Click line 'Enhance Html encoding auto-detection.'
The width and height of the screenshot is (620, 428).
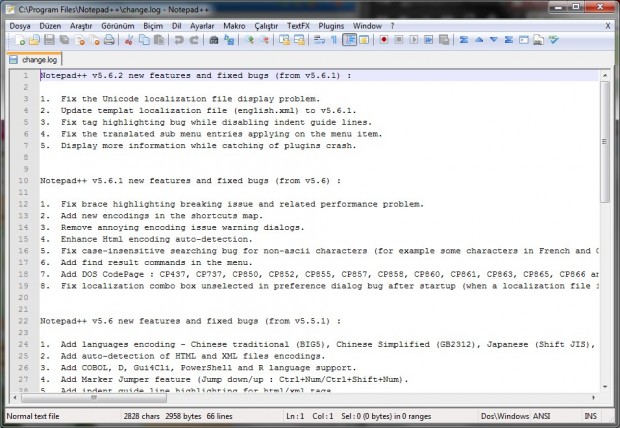pos(156,239)
